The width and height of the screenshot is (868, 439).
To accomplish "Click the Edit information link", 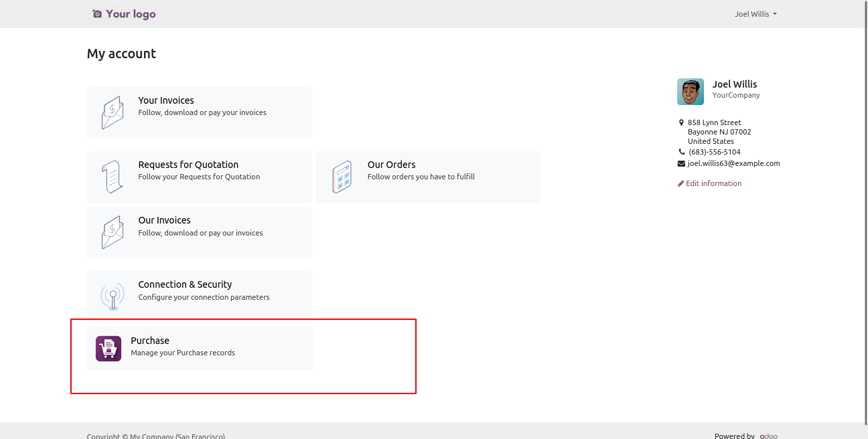I will tap(713, 183).
